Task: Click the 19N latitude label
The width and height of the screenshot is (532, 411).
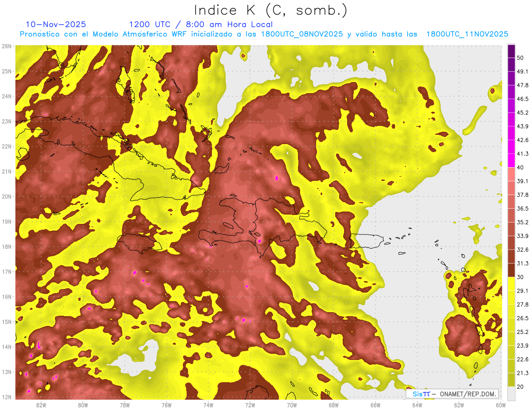Action: (x=6, y=222)
